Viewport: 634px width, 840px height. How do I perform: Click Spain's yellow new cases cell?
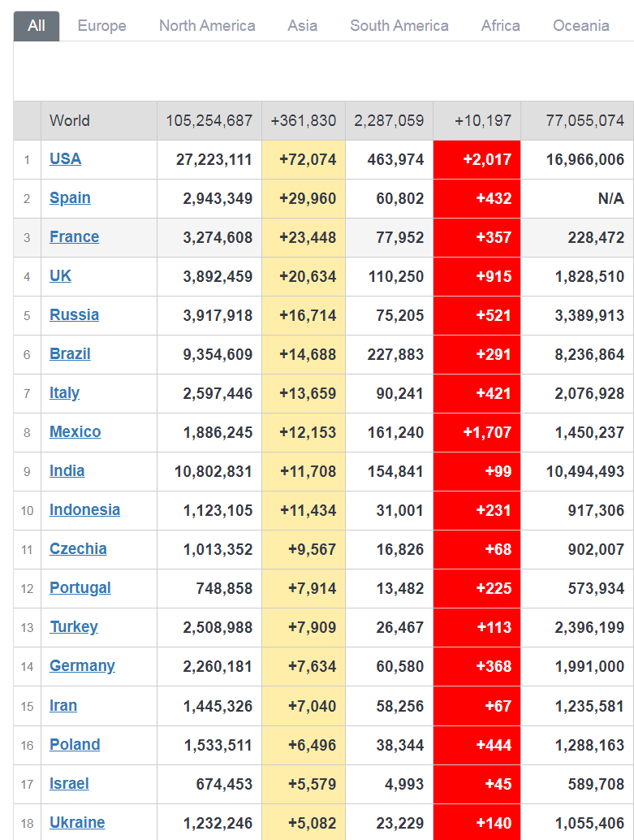pos(304,198)
